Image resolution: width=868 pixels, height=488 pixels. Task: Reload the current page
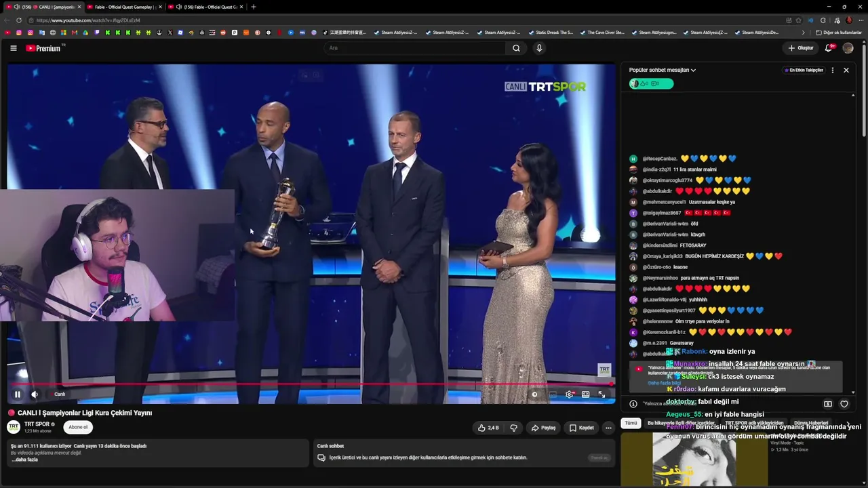pyautogui.click(x=19, y=20)
